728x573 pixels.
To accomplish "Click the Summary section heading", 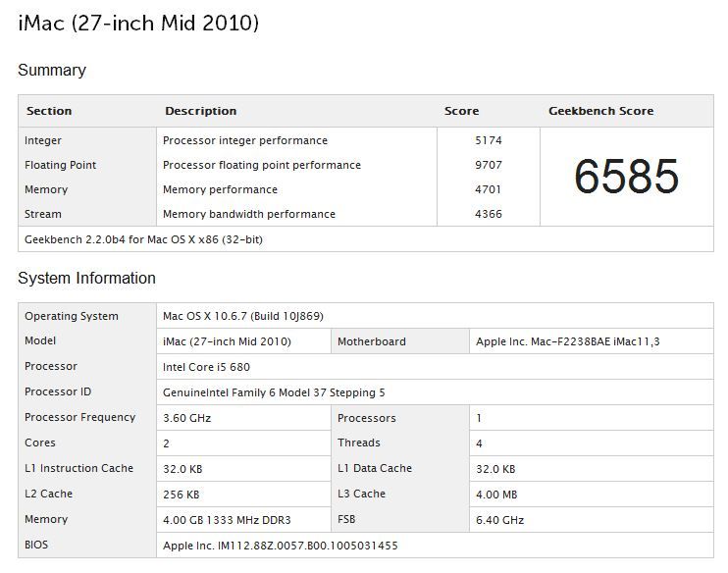I will [x=52, y=71].
